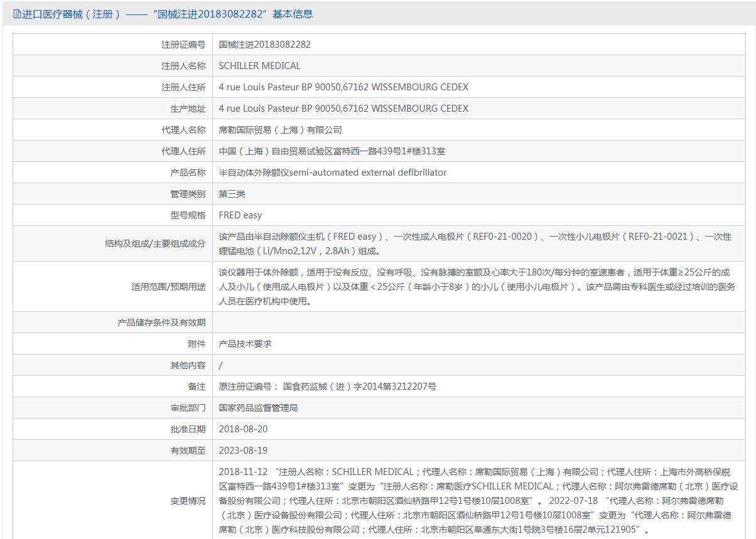Click registrant name SCHILLER MEDICAL
This screenshot has width=756, height=539.
tap(259, 66)
